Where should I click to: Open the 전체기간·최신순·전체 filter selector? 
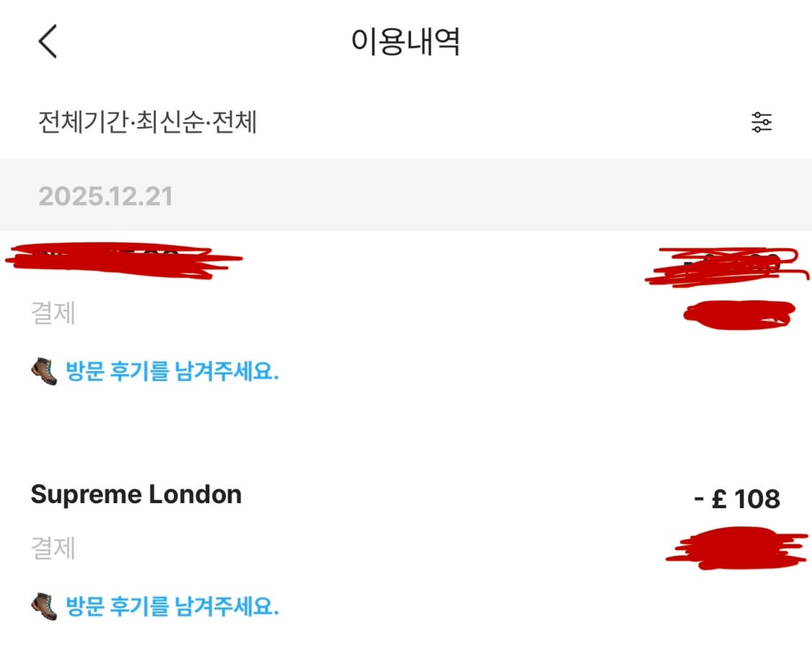pyautogui.click(x=148, y=123)
